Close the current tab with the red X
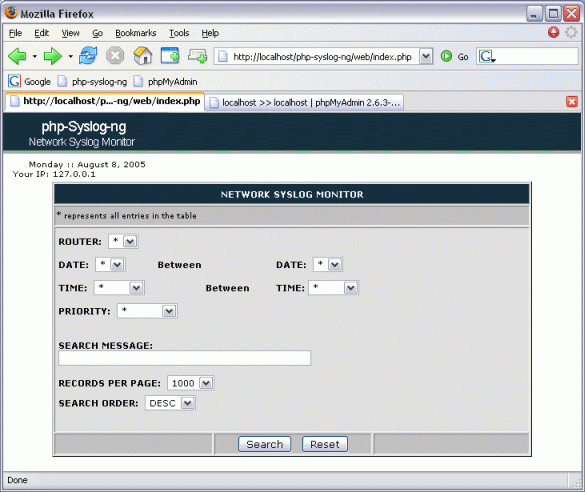The width and height of the screenshot is (585, 492). 572,101
